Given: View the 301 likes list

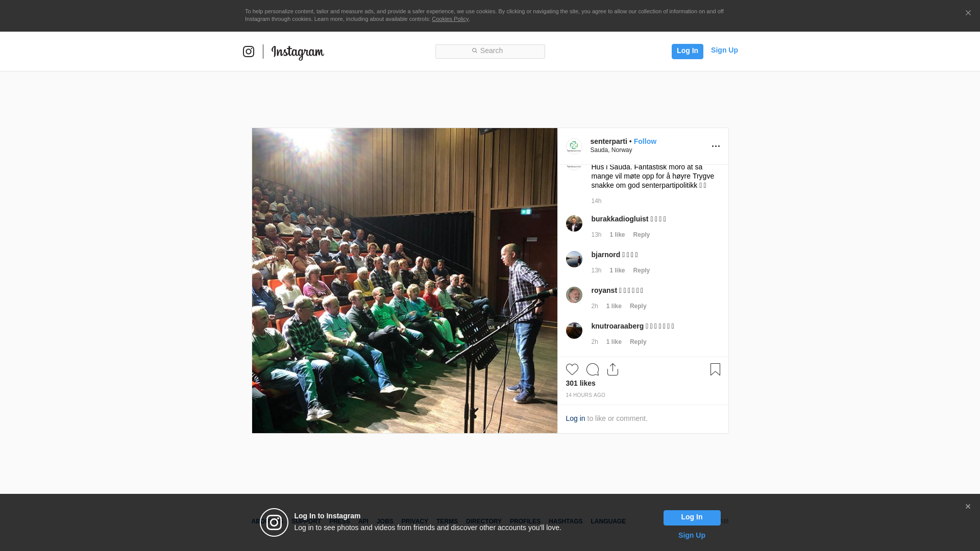Looking at the screenshot, I should (580, 383).
